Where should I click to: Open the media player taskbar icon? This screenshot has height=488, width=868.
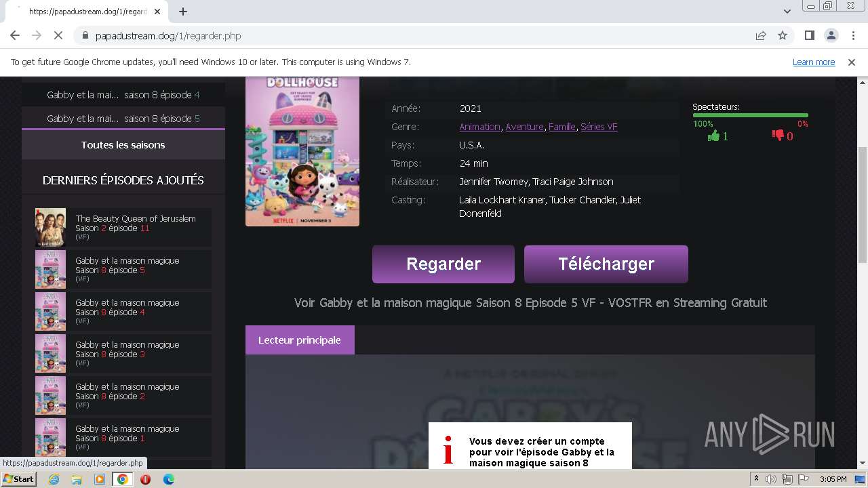click(100, 479)
